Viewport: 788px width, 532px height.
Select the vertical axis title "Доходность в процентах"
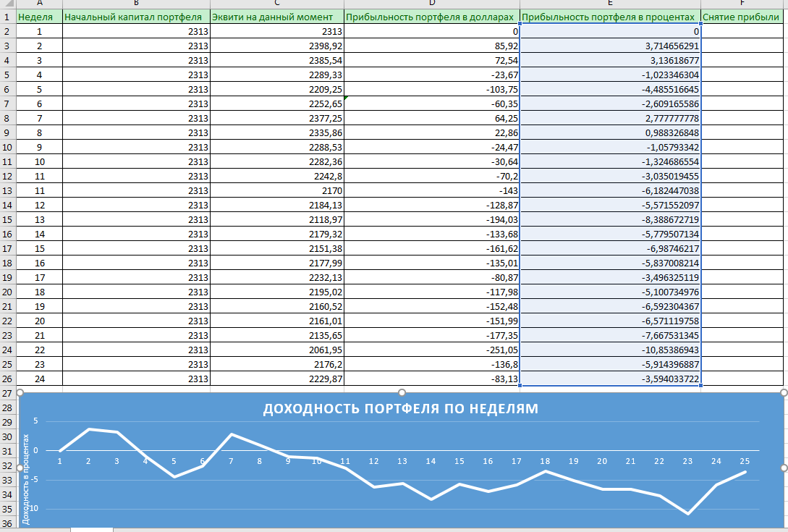26,479
